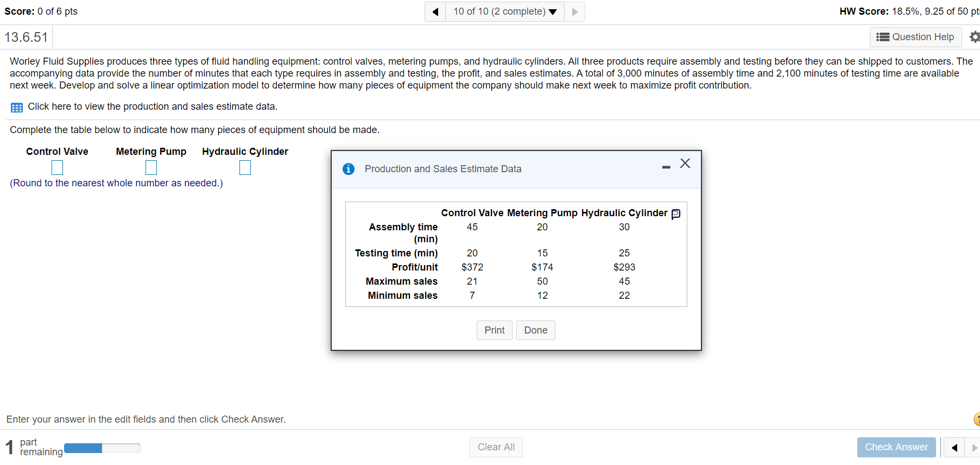Click the parts remaining progress bar
The image size is (980, 465).
point(102,448)
